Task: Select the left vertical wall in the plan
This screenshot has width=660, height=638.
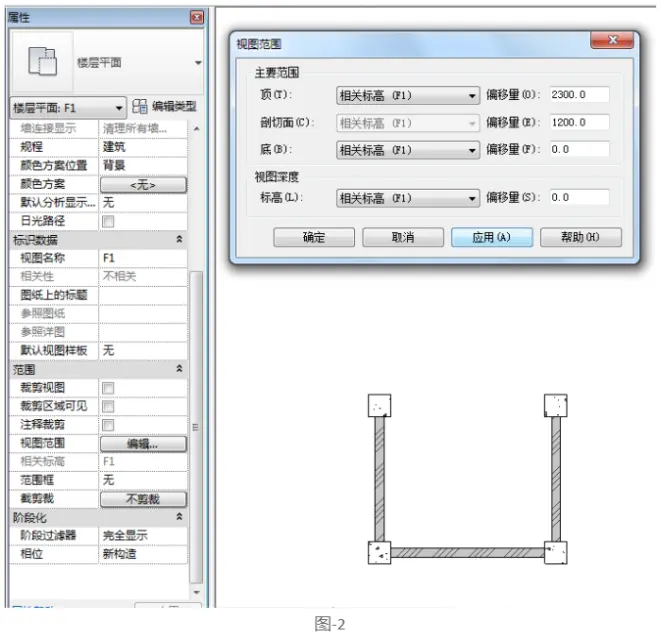Action: tap(379, 479)
